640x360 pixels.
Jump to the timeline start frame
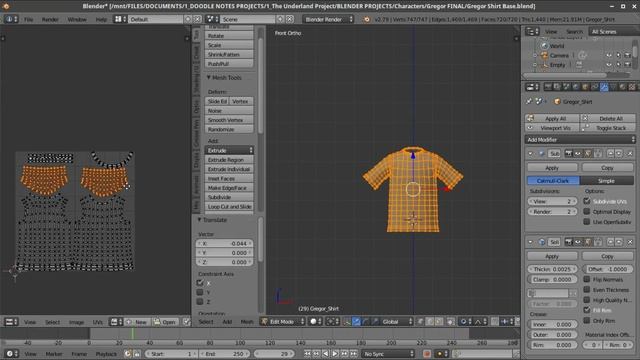(307, 354)
